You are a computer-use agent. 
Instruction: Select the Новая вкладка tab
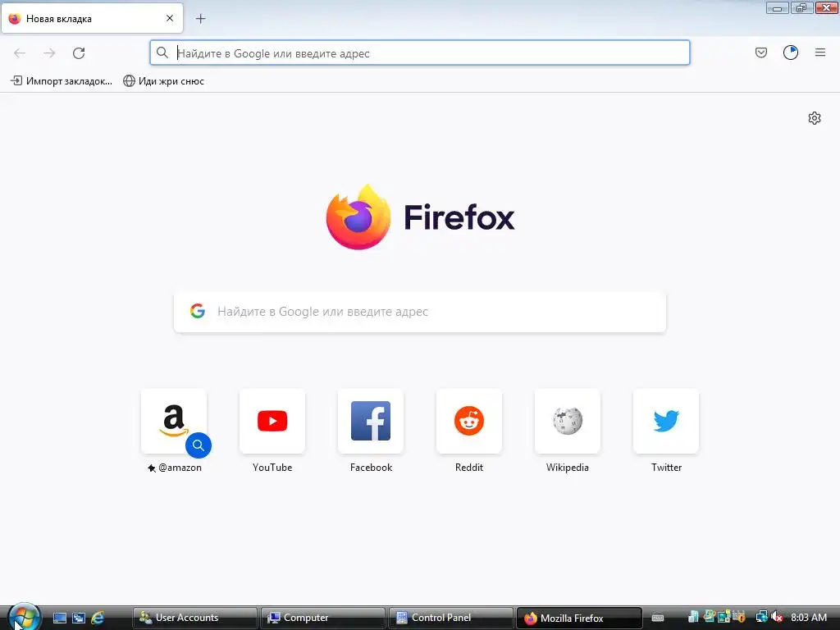pyautogui.click(x=92, y=18)
